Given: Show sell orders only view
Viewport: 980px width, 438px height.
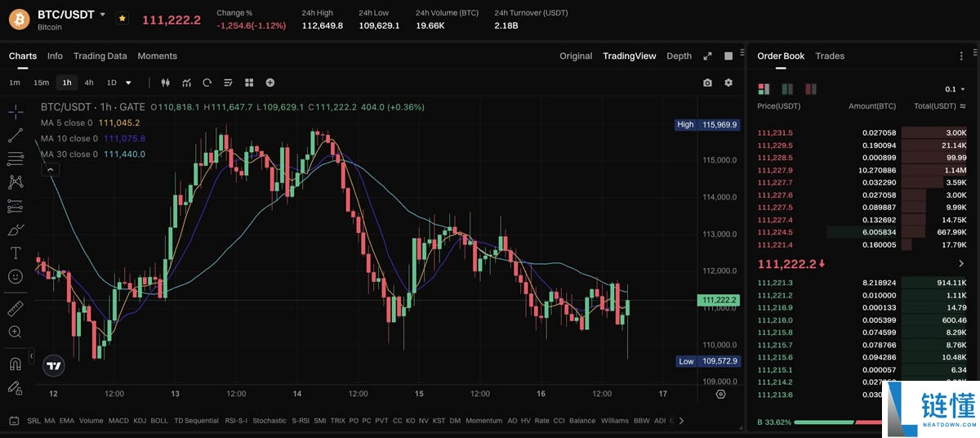Looking at the screenshot, I should 811,89.
